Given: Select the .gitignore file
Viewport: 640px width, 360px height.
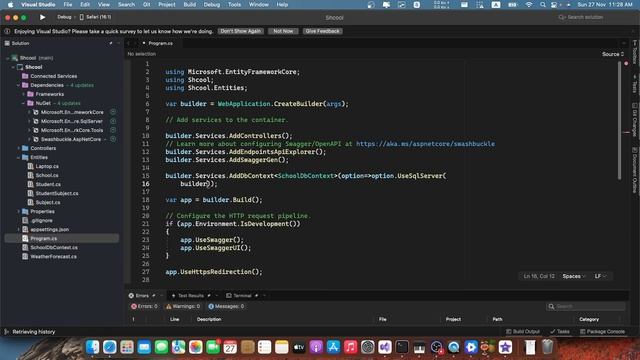Looking at the screenshot, I should click(41, 220).
